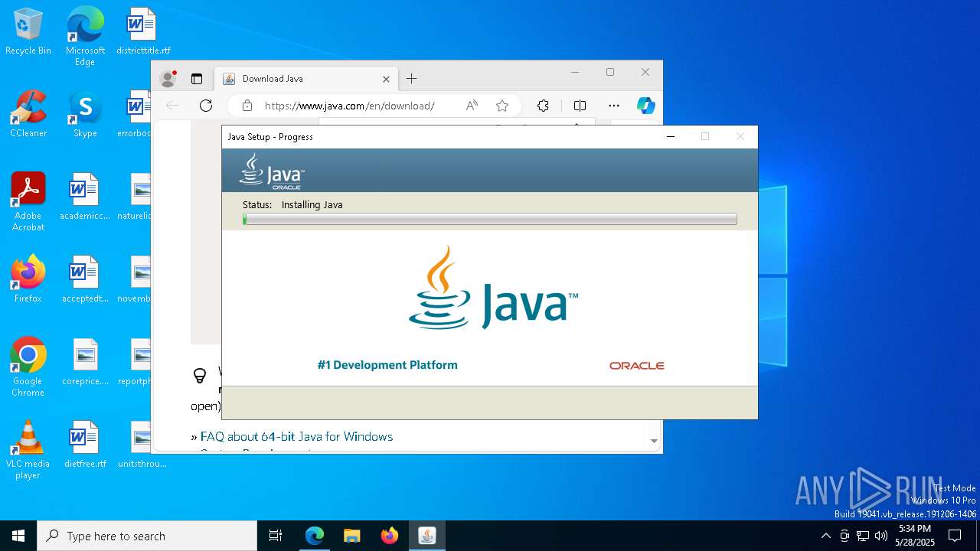Image resolution: width=980 pixels, height=551 pixels.
Task: Open Google Chrome desktop shortcut
Action: pyautogui.click(x=28, y=367)
